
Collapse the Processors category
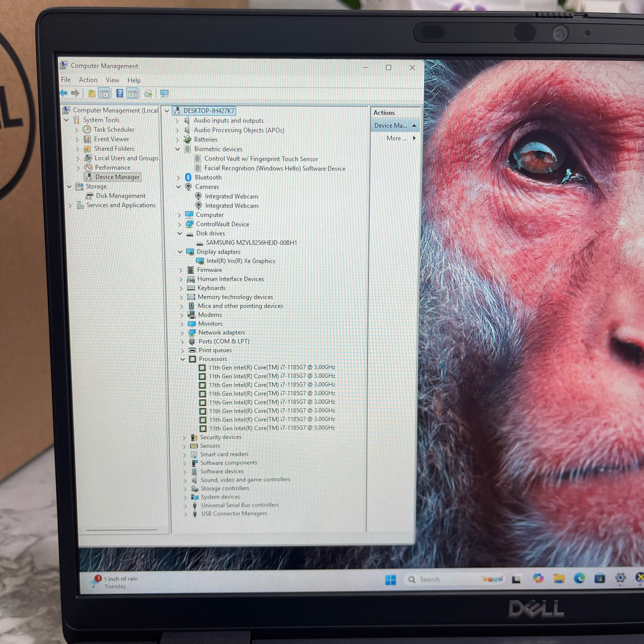click(x=183, y=359)
